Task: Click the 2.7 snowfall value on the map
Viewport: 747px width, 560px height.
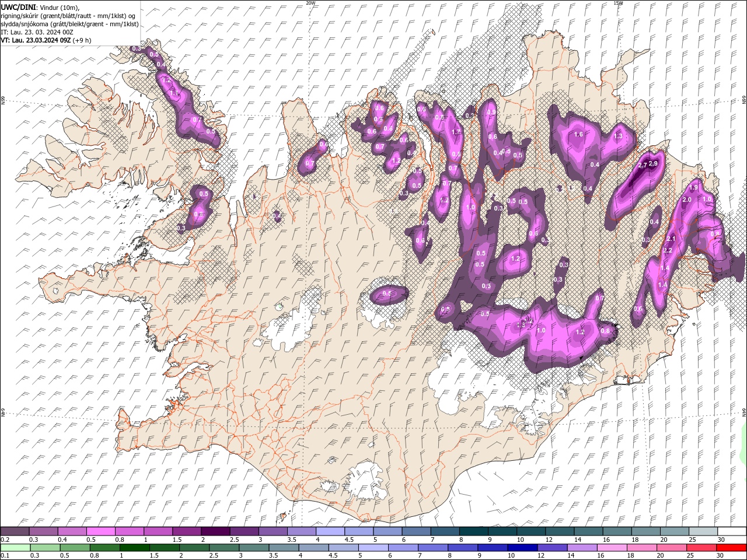Action: tap(643, 166)
